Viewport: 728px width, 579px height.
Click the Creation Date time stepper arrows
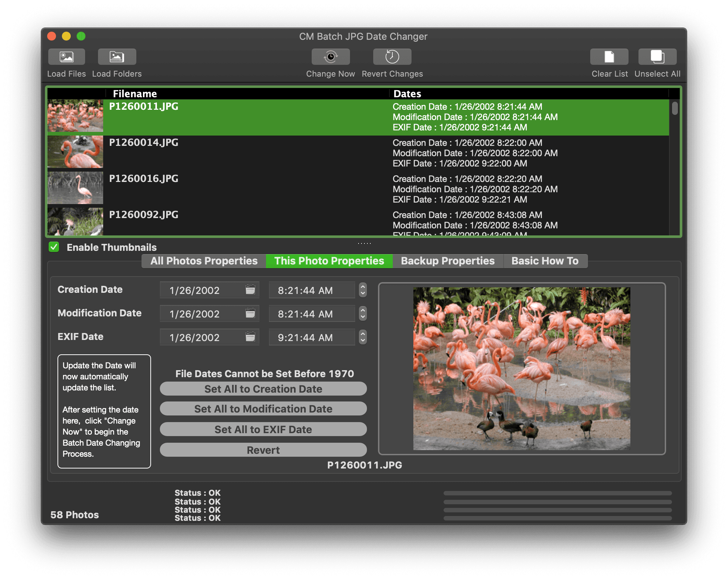363,290
